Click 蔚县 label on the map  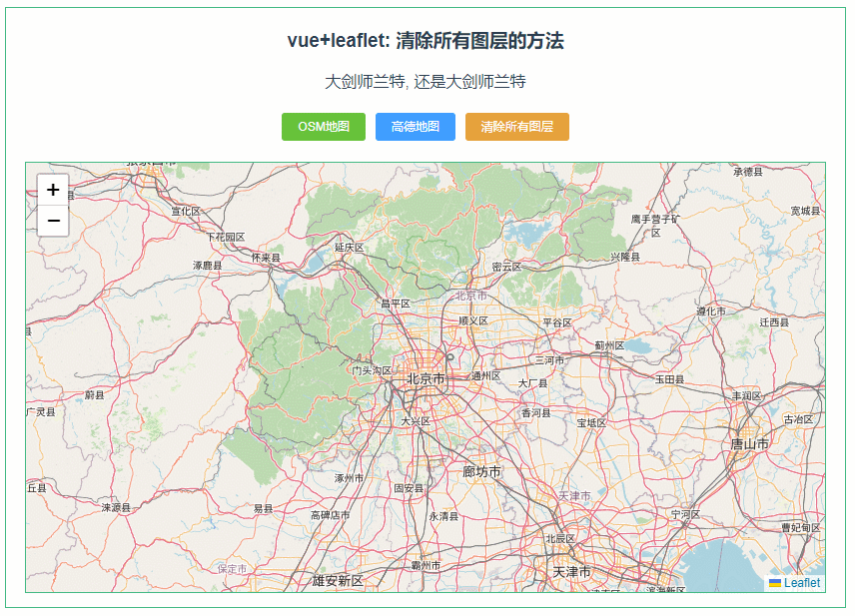pos(94,395)
